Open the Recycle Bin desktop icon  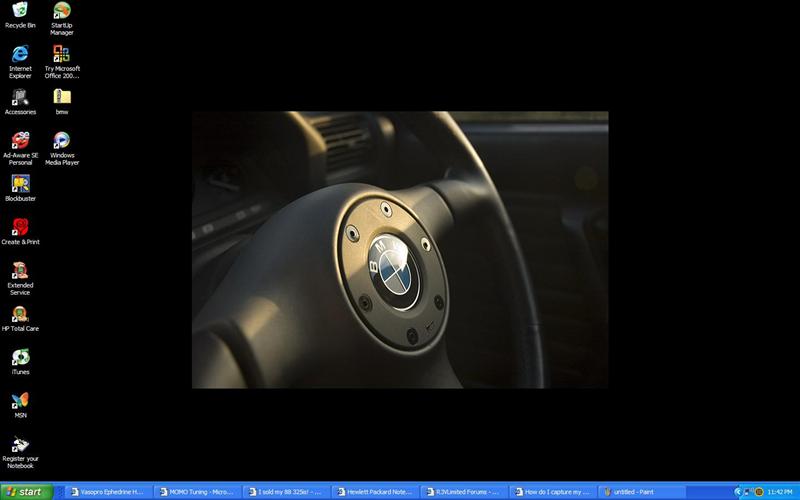point(20,12)
